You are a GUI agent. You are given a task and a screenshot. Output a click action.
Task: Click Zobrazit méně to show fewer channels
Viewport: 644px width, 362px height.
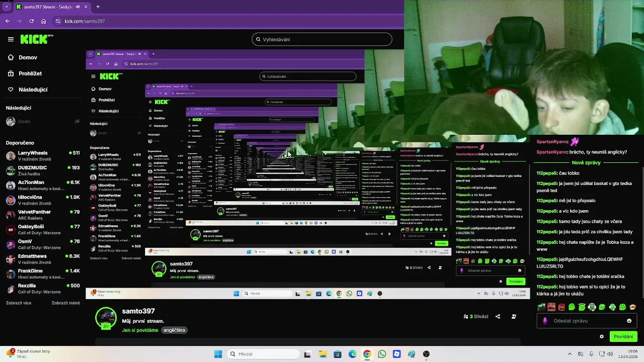(65, 303)
